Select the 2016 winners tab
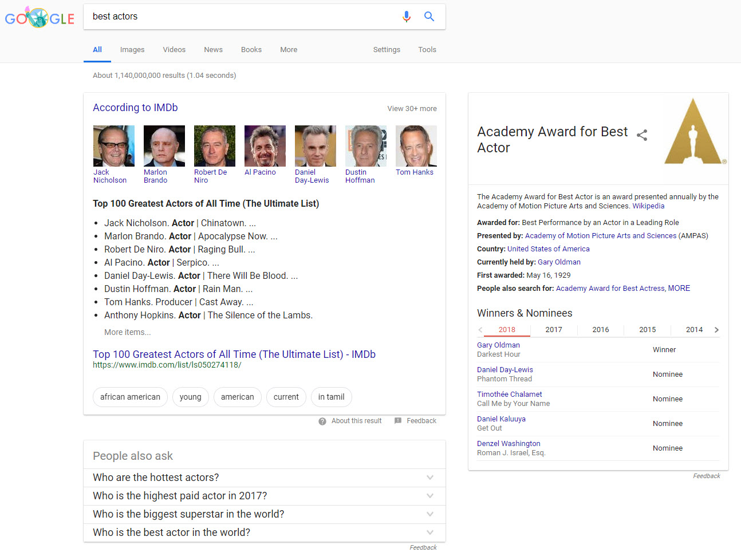This screenshot has height=560, width=741. point(601,330)
